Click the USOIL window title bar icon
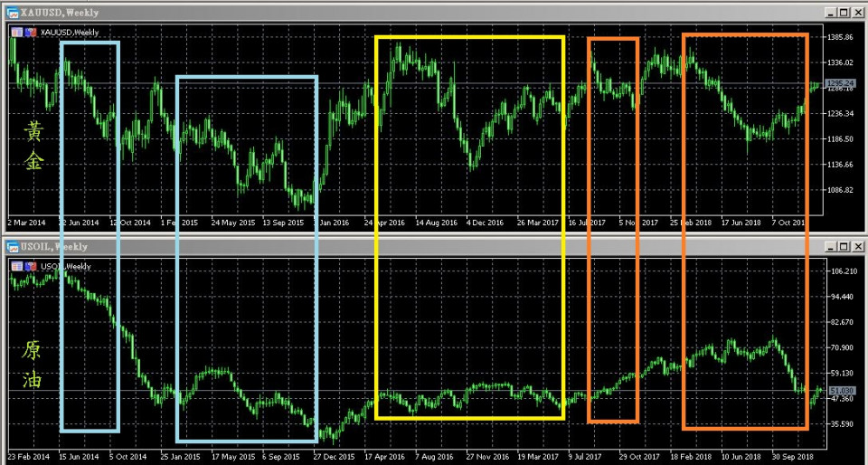This screenshot has width=868, height=465. [x=13, y=246]
